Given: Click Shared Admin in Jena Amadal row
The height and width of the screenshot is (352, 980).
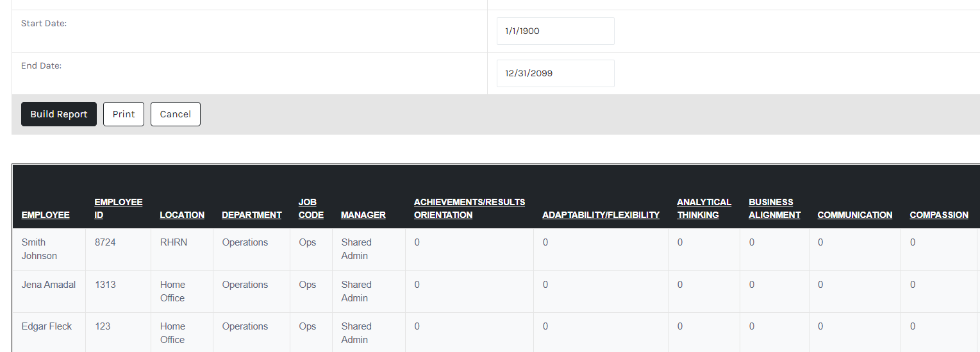Looking at the screenshot, I should tap(356, 291).
